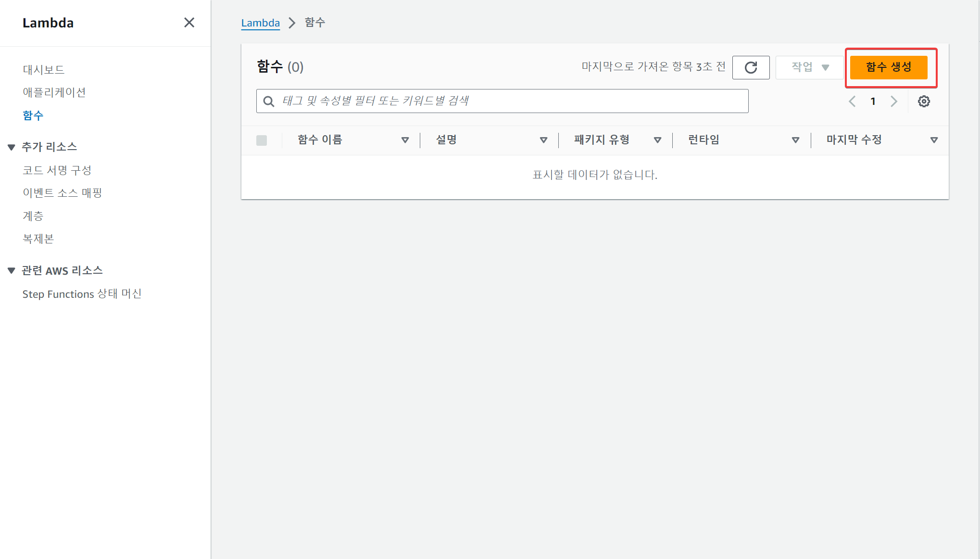Open 코드 서명 구성 page
The height and width of the screenshot is (559, 980).
click(x=57, y=170)
